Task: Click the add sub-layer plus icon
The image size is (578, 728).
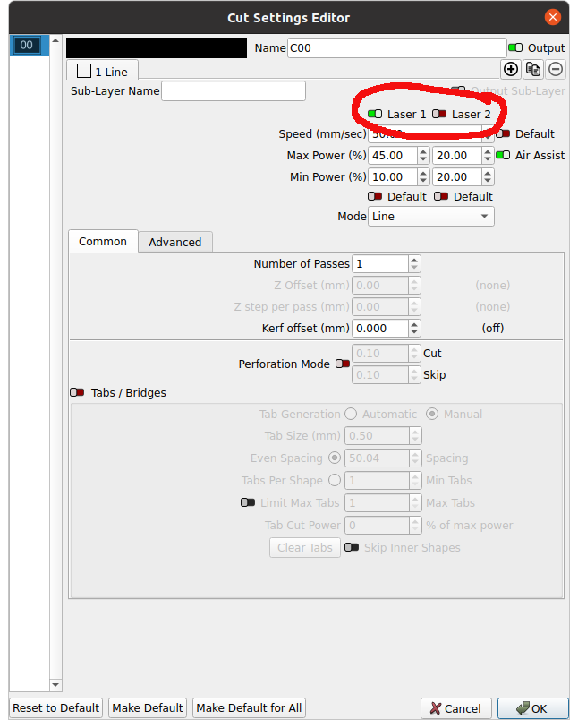Action: point(511,69)
